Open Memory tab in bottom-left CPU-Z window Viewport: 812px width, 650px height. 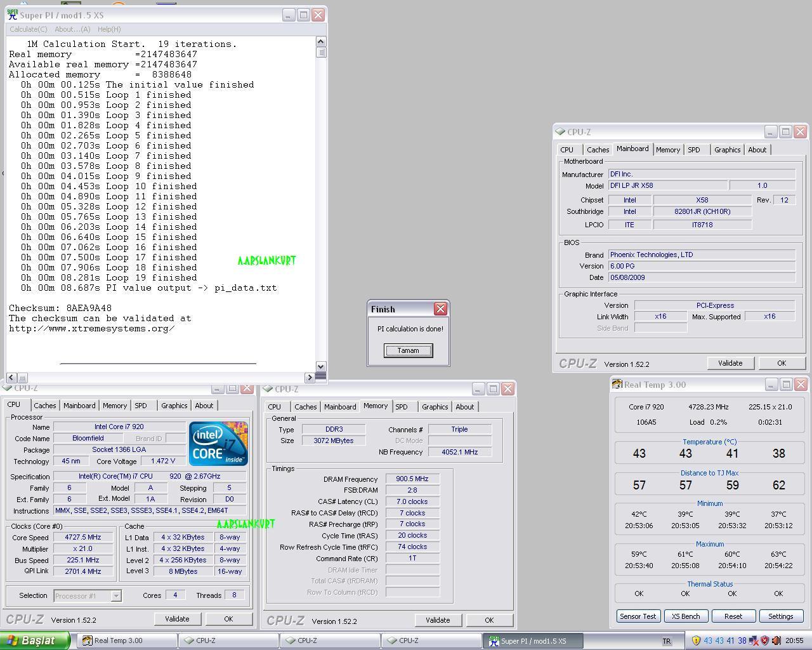click(x=115, y=406)
